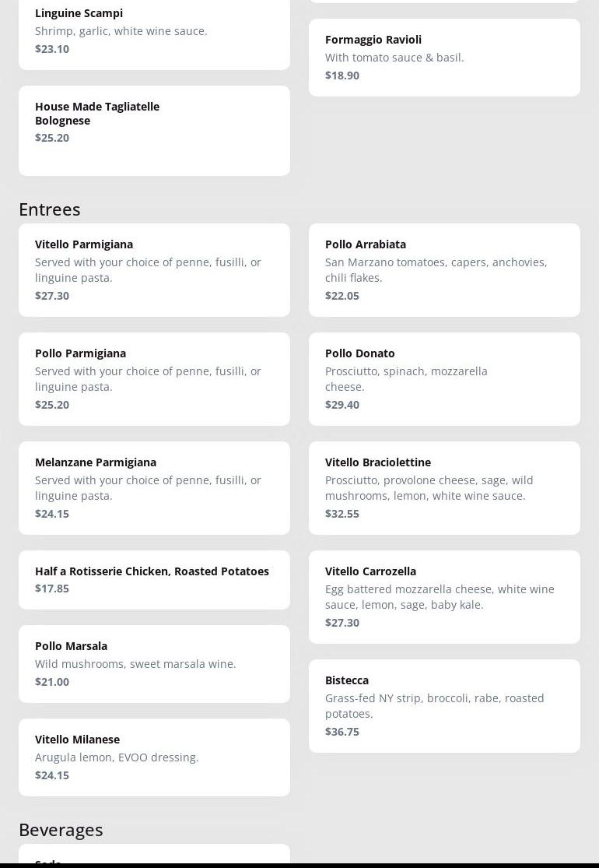Click the $18.90 ravioli price

coord(342,76)
